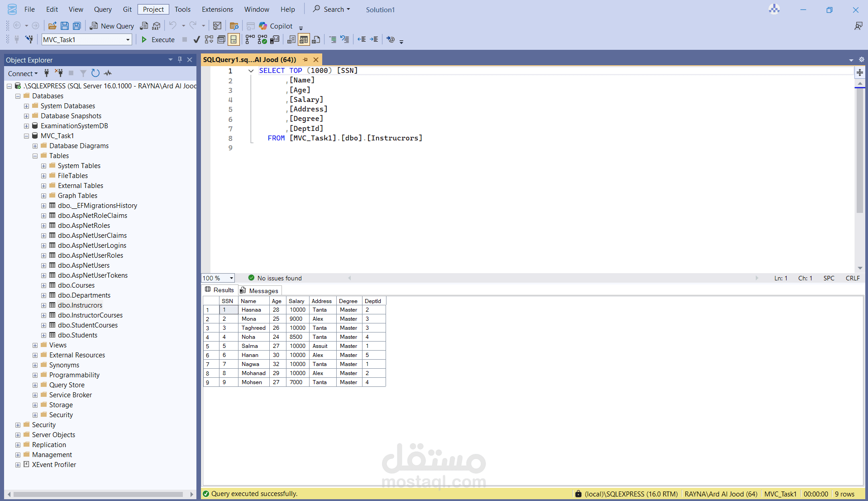Open Copilot from the toolbar
868x501 pixels.
pos(276,26)
